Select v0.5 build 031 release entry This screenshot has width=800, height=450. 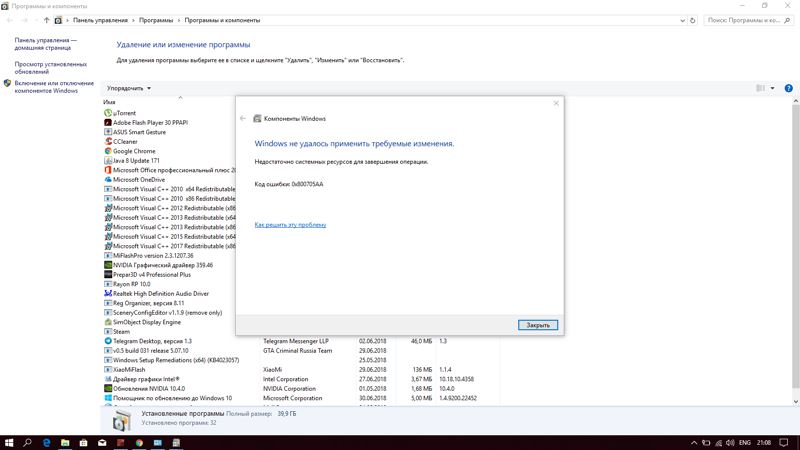(151, 351)
